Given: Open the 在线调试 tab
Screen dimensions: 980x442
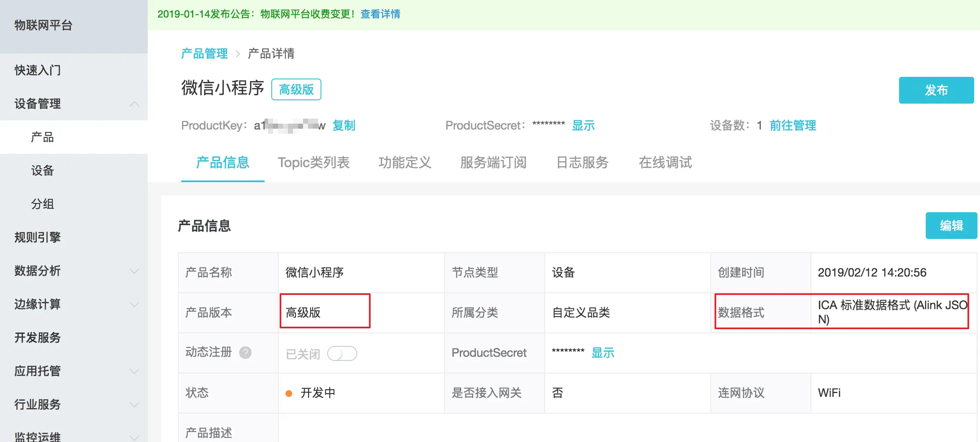Looking at the screenshot, I should coord(665,163).
